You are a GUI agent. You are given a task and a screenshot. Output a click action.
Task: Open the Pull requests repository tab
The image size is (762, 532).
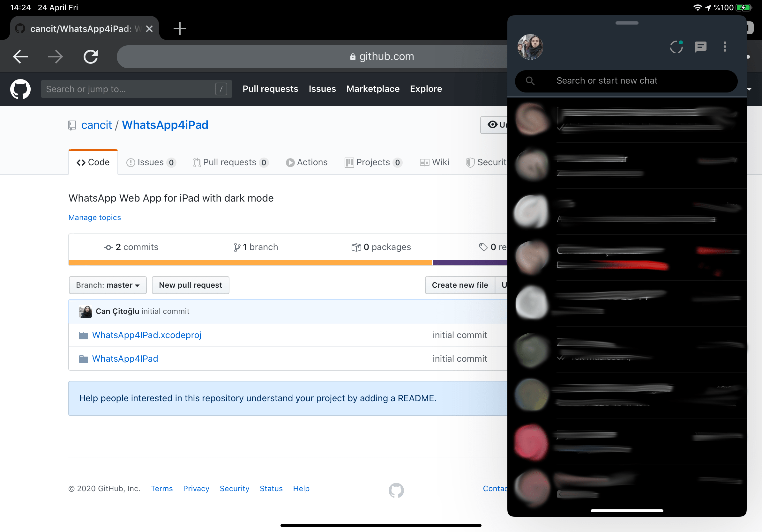(230, 162)
